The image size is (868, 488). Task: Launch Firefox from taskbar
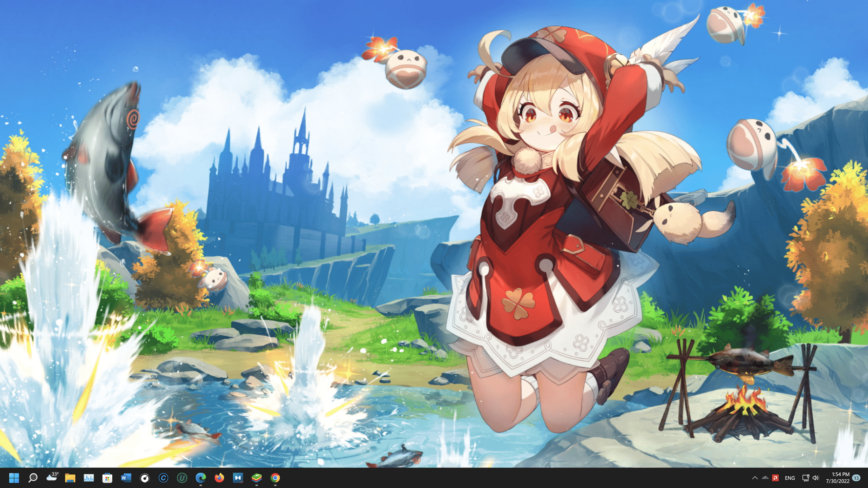click(219, 478)
